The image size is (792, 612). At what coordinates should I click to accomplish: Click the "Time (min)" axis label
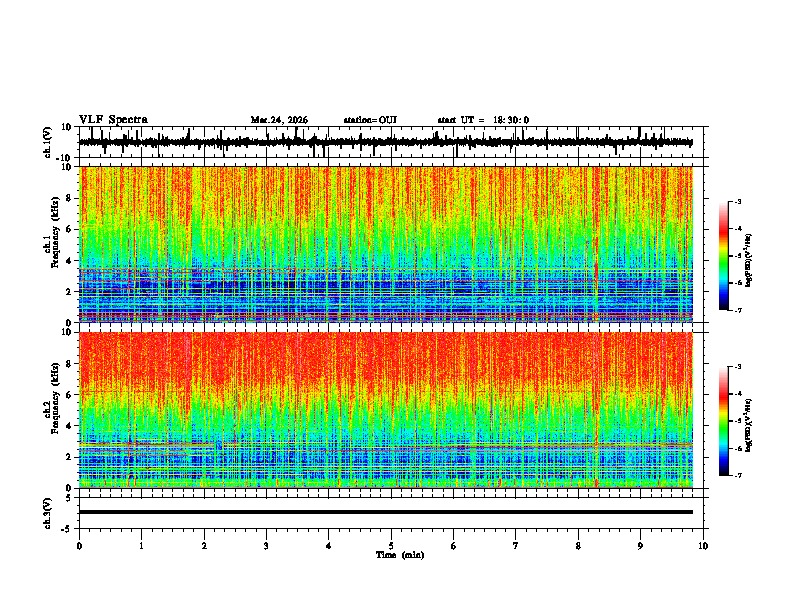pyautogui.click(x=400, y=555)
